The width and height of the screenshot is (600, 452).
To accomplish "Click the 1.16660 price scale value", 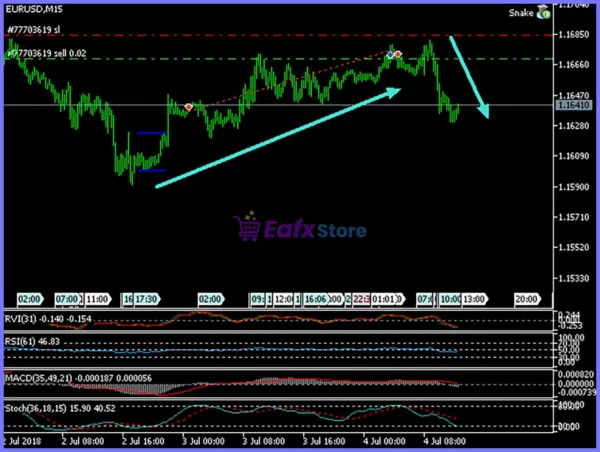I will coord(574,65).
